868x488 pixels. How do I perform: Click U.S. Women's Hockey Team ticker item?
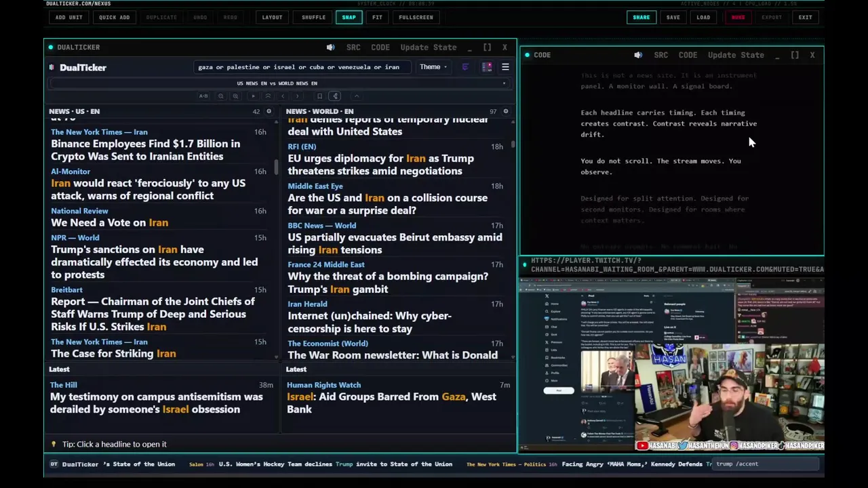[335, 464]
